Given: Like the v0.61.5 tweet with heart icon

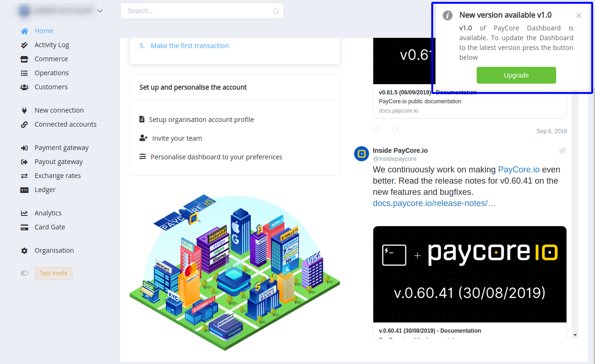Looking at the screenshot, I should pyautogui.click(x=377, y=130).
